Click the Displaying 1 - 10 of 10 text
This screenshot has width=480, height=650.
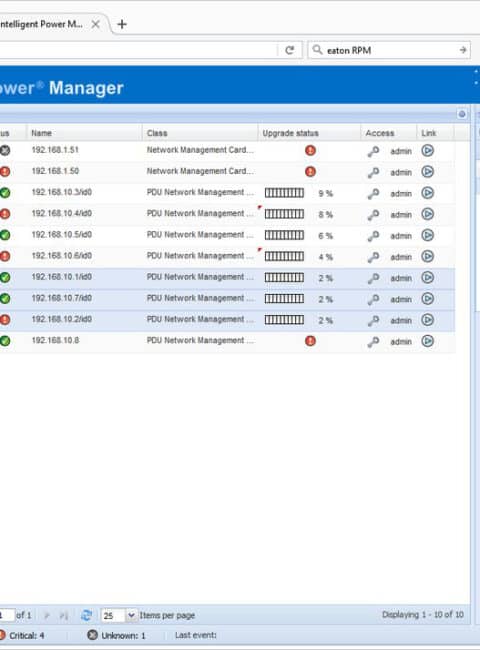pos(423,615)
